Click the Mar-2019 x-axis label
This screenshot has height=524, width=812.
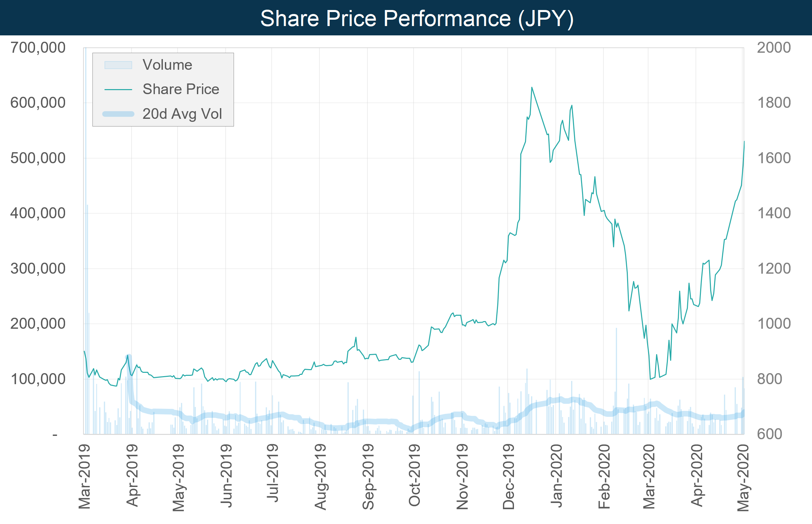[x=84, y=477]
